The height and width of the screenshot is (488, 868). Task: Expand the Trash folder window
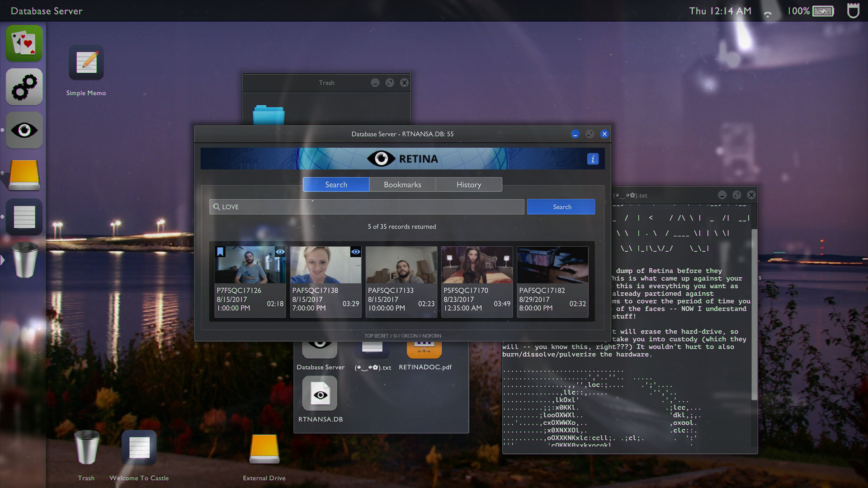point(389,82)
